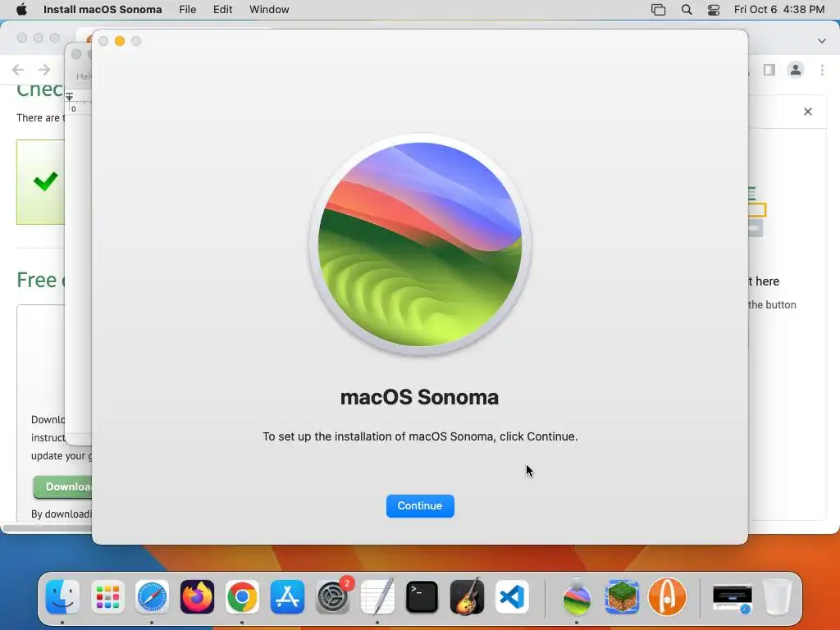840x630 pixels.
Task: Open Launchpad from the Dock
Action: [107, 596]
